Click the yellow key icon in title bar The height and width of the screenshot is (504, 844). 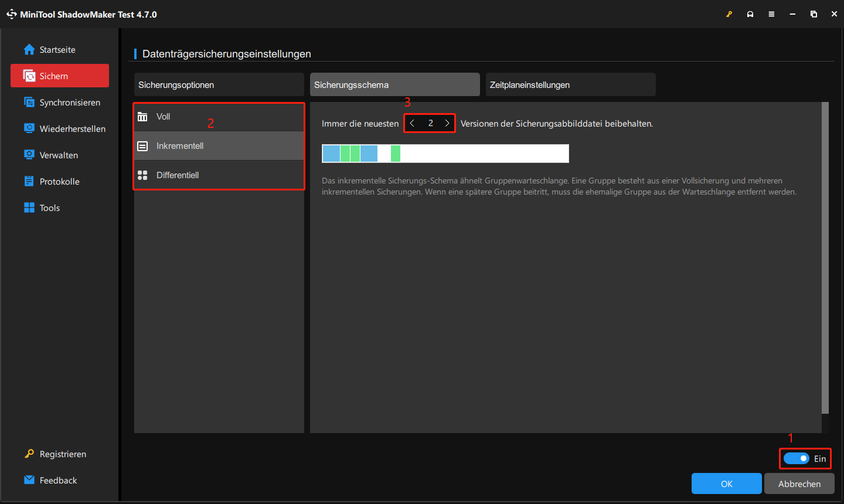729,14
